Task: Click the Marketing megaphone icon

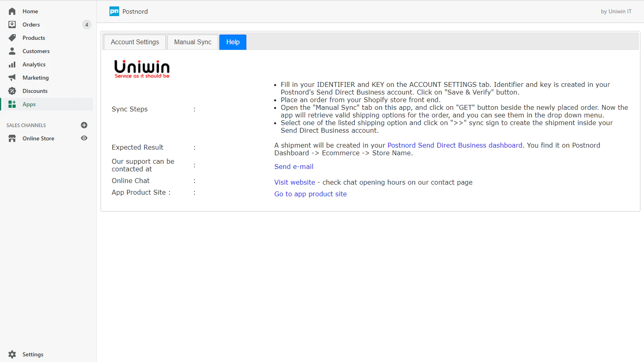Action: click(x=12, y=78)
